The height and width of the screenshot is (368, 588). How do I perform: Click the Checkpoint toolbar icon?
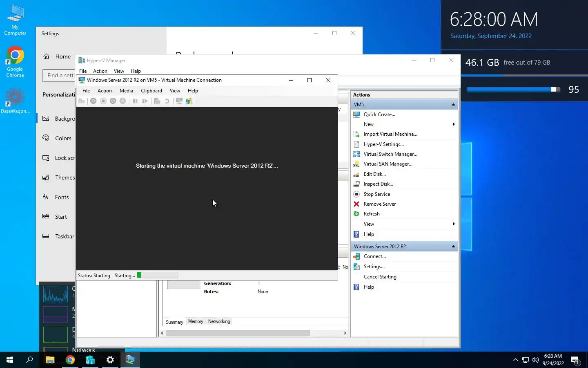coord(157,101)
